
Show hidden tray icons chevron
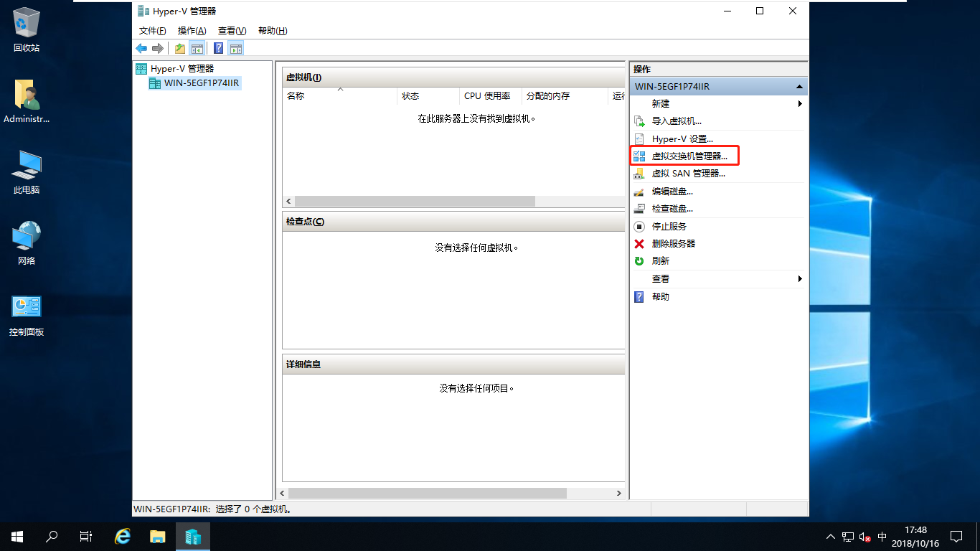(831, 537)
